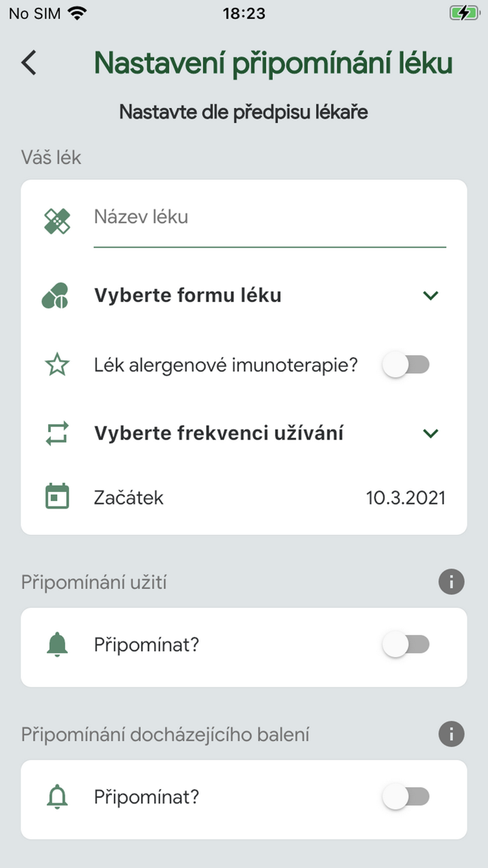Screen dimensions: 488x868
Task: Select the pills icon beside Vyberte formu léku
Action: pos(56,294)
